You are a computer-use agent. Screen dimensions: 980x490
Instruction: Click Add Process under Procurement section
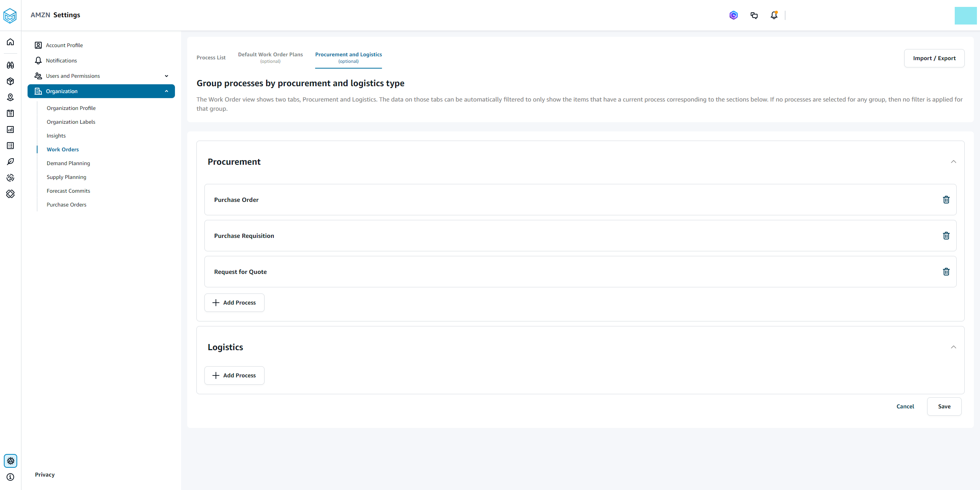(234, 302)
